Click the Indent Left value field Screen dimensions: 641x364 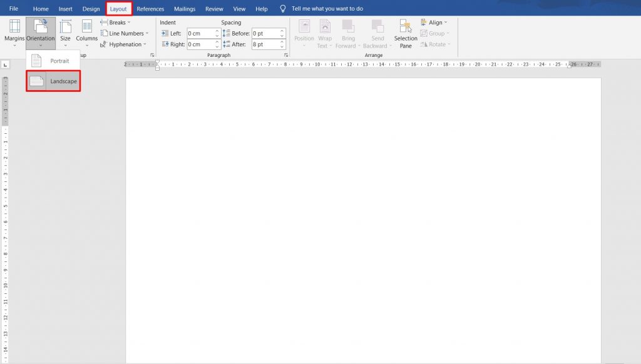pos(198,33)
